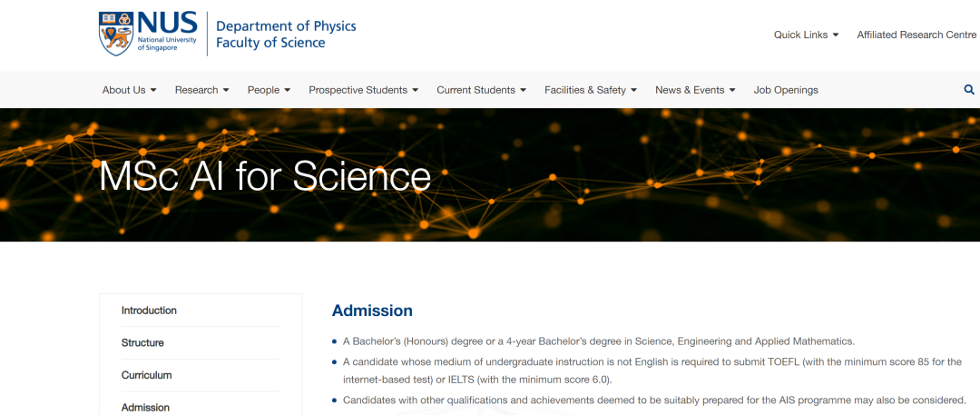Select Introduction in the sidebar
Screen dimensions: 980x415
click(149, 311)
